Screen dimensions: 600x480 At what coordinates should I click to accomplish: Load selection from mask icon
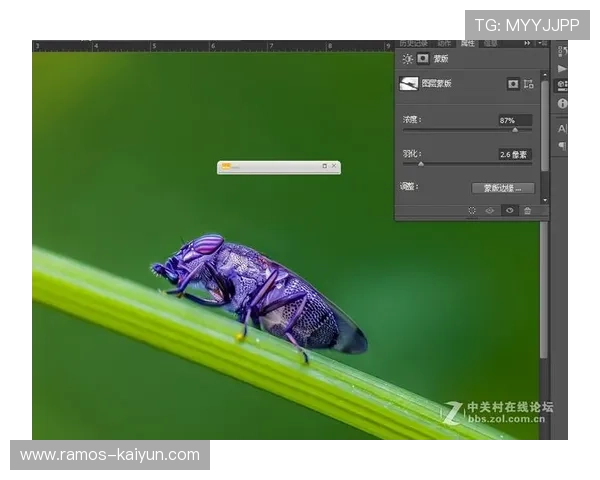coord(472,211)
